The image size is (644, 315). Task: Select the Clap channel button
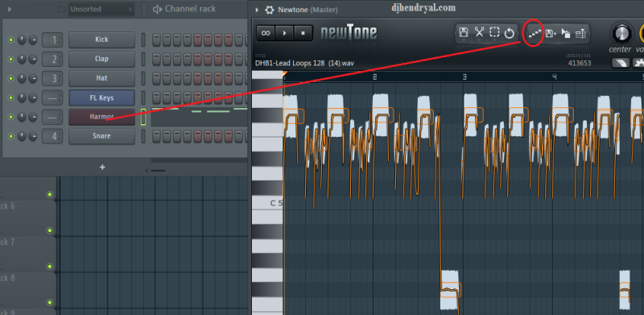point(101,60)
